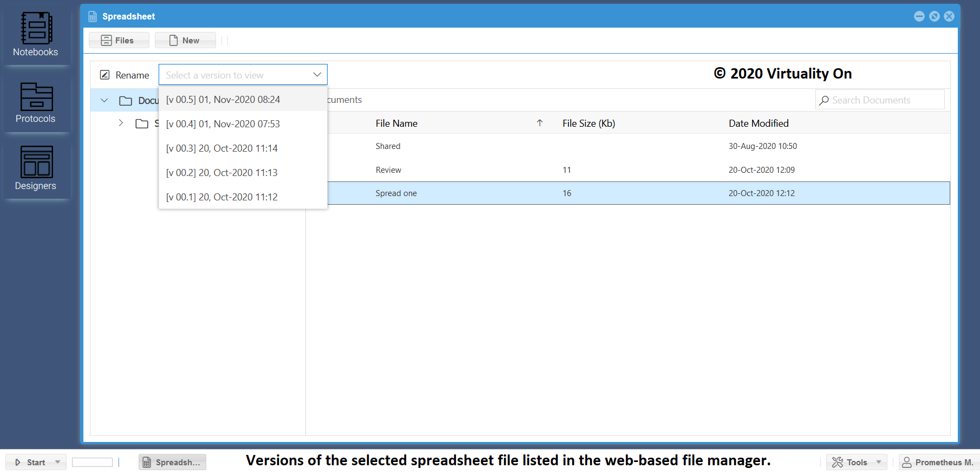Click Spread one file size 16
The image size is (980, 475).
(567, 193)
